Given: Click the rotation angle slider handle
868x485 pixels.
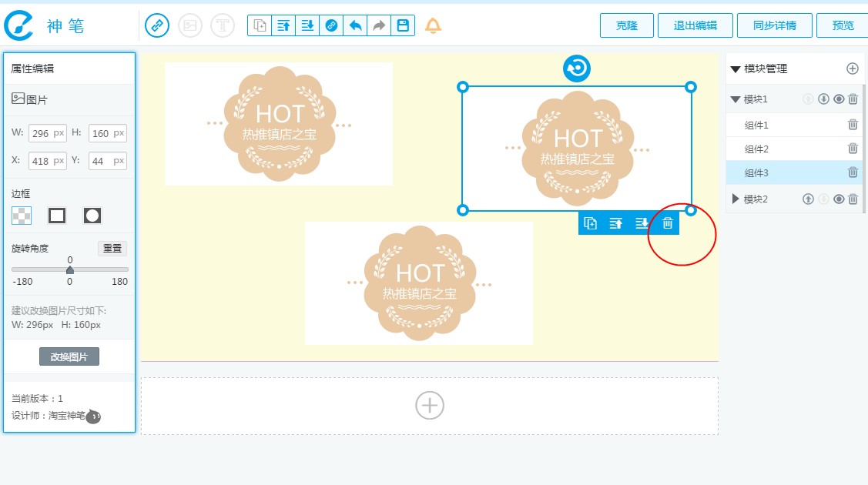Looking at the screenshot, I should (70, 270).
